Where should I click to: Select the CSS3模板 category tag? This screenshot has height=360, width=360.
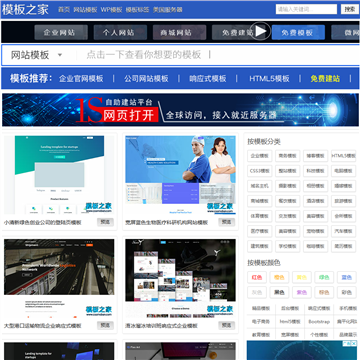[260, 171]
